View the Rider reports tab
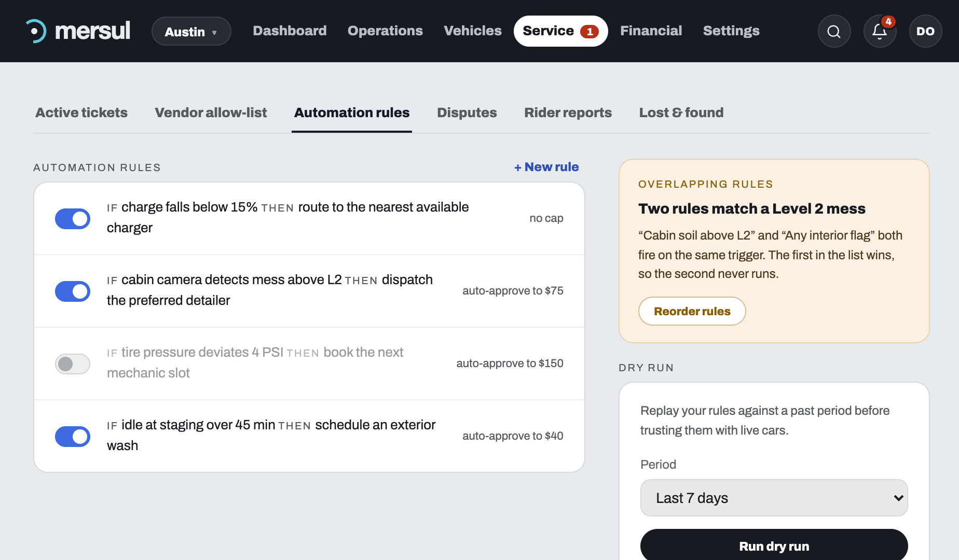 coord(568,113)
